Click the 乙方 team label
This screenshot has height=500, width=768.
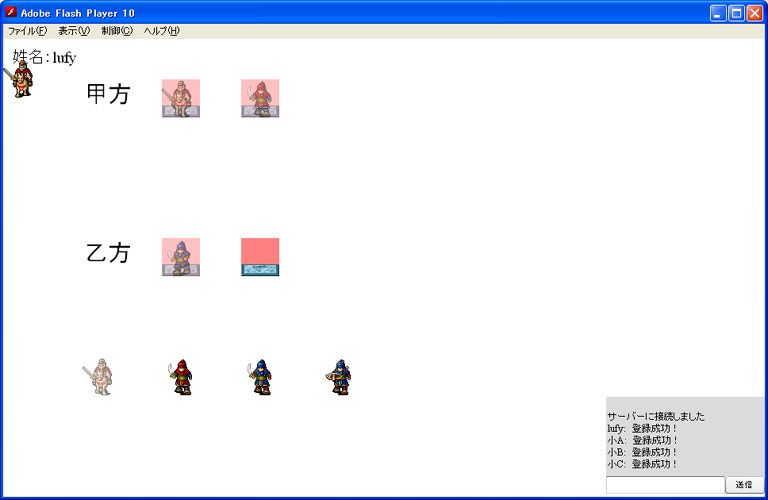pyautogui.click(x=108, y=253)
